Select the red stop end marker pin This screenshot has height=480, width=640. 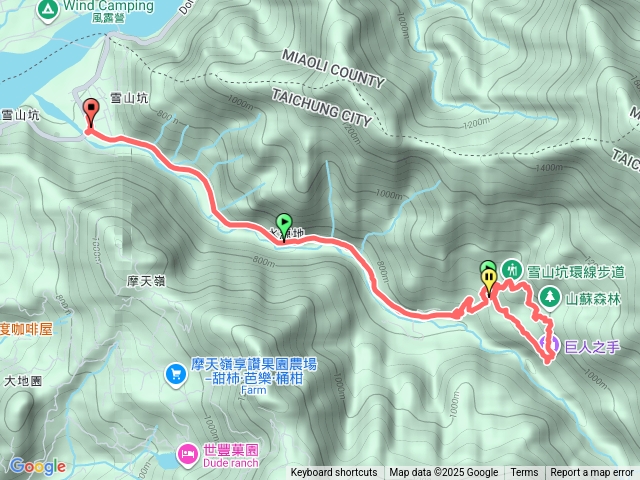91,113
